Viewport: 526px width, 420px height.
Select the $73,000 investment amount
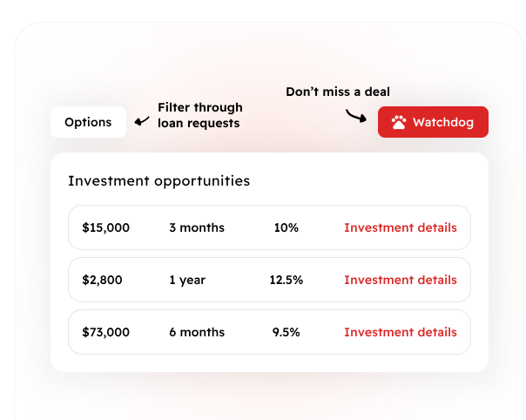pyautogui.click(x=106, y=332)
